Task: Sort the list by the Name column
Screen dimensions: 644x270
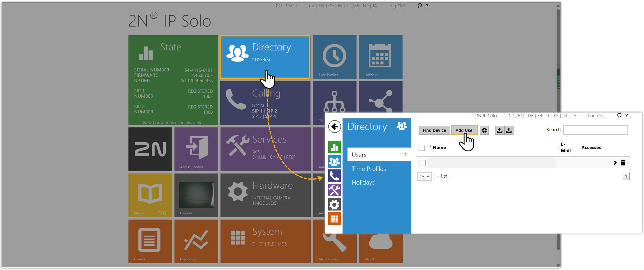Action: click(439, 148)
